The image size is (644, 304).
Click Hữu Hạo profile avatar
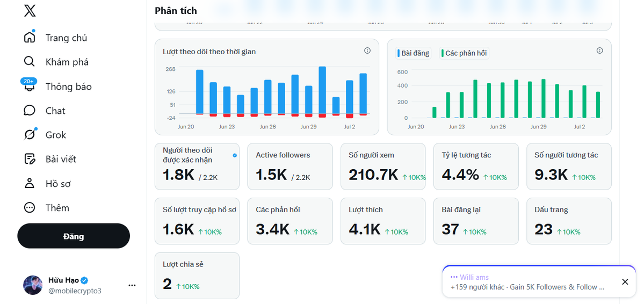tap(33, 285)
